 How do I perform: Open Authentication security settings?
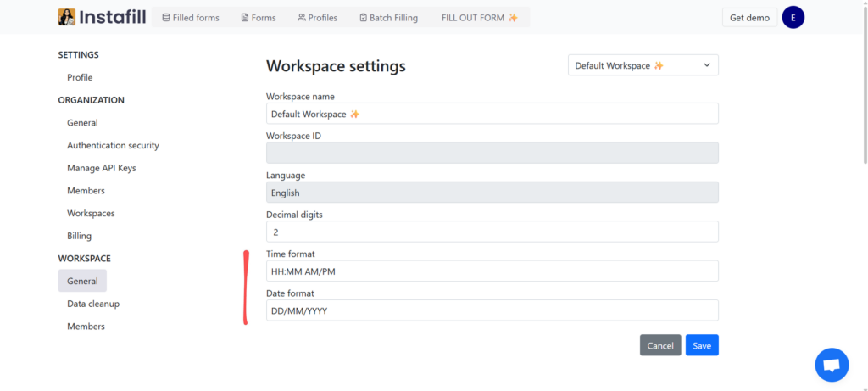pos(113,145)
